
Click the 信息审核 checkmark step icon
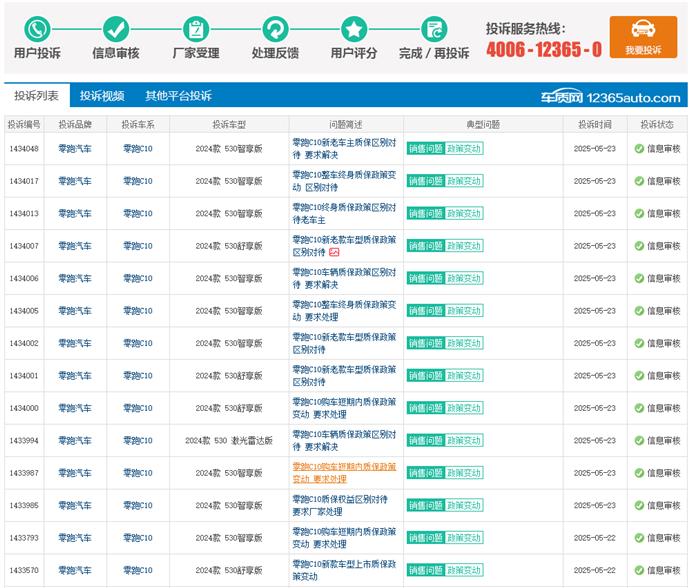(x=116, y=29)
